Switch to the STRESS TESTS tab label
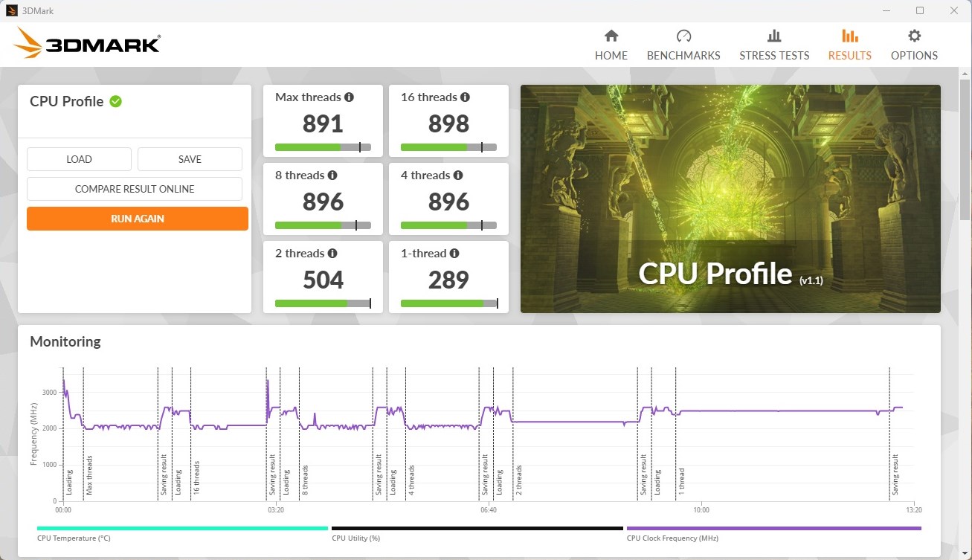Image resolution: width=972 pixels, height=560 pixels. click(774, 56)
